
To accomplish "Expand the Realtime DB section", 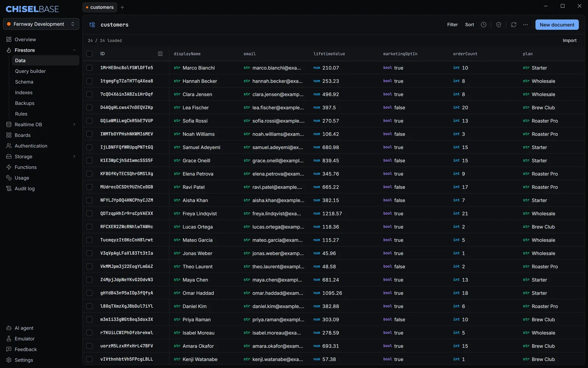I will click(x=74, y=124).
